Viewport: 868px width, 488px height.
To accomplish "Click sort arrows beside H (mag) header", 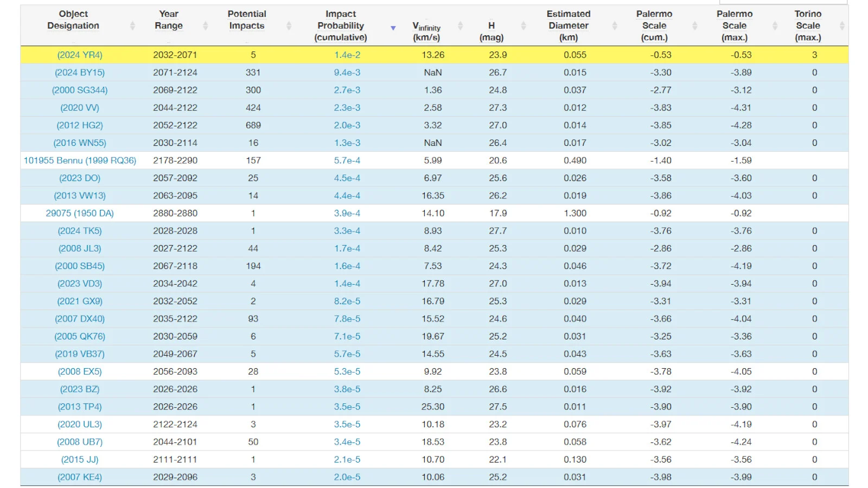I will pyautogui.click(x=524, y=25).
